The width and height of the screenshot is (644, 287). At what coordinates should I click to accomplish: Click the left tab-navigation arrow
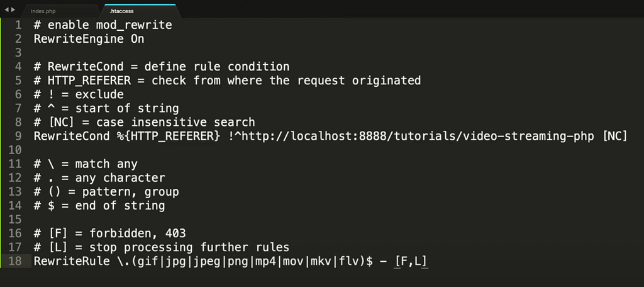tap(6, 9)
